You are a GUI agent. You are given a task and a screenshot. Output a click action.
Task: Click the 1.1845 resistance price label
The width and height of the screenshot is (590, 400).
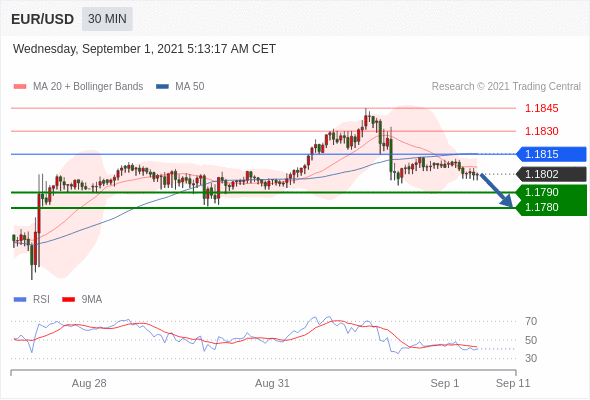[541, 108]
